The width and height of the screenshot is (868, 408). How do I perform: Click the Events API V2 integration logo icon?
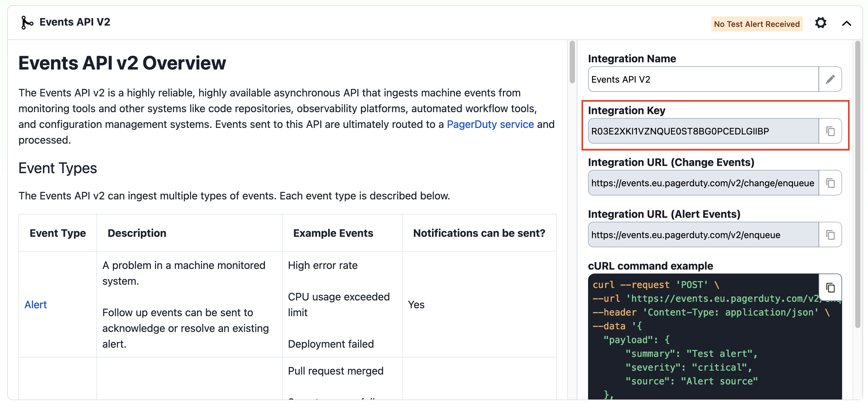(27, 22)
